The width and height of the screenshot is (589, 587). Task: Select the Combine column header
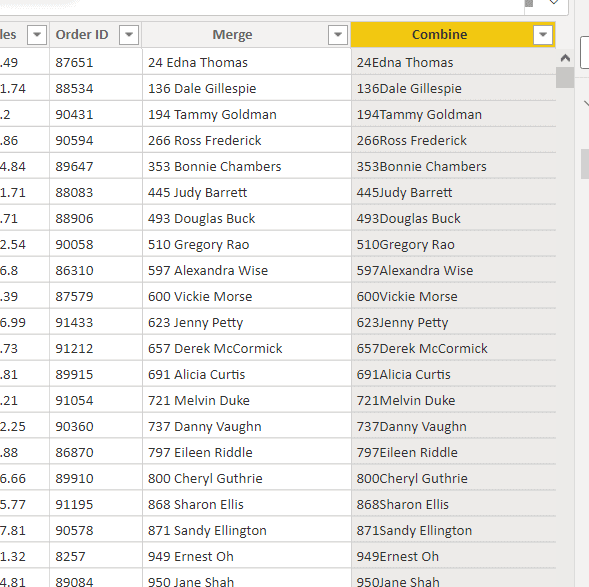(x=453, y=35)
